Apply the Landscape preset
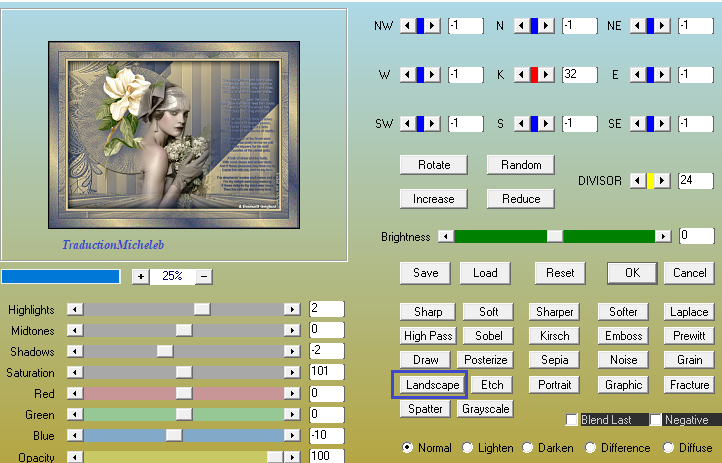Viewport: 722px width, 463px height. pos(432,385)
